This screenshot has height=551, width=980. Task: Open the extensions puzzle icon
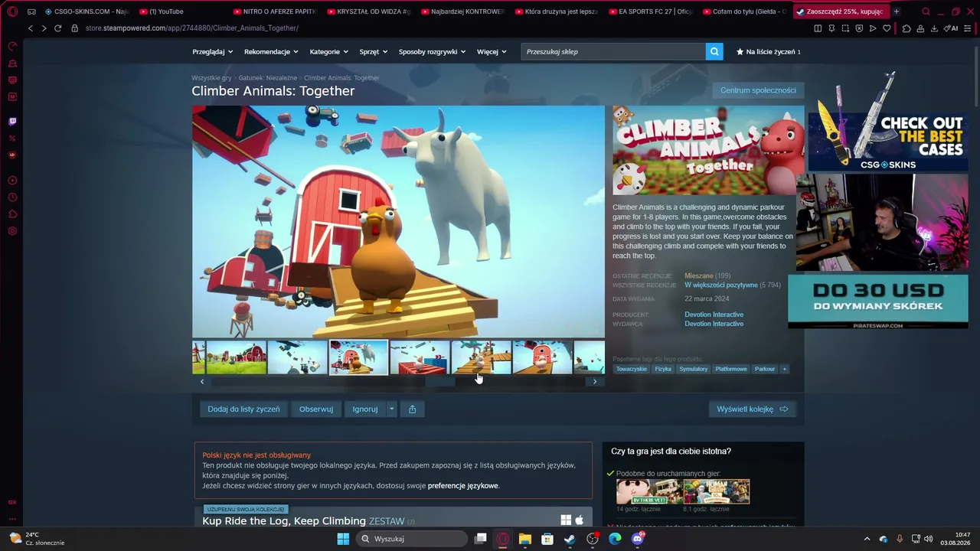[x=906, y=28]
